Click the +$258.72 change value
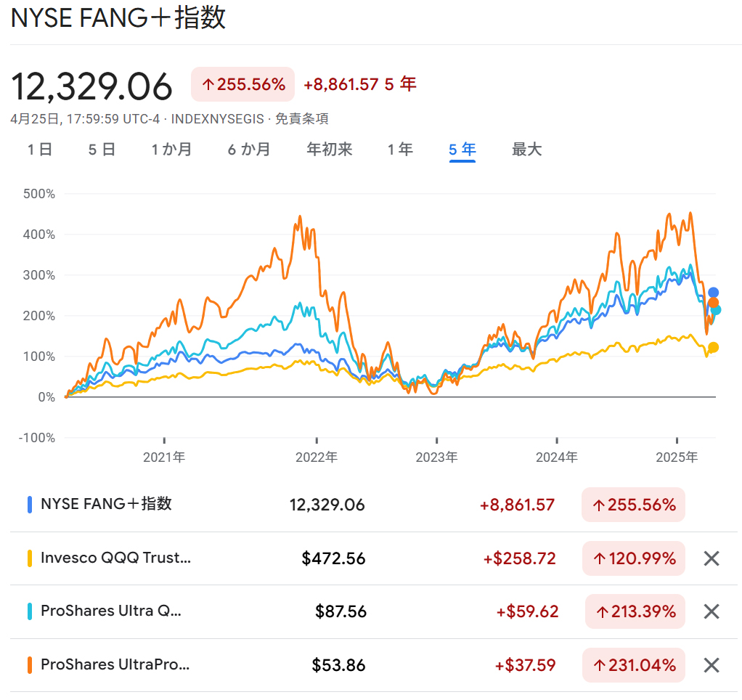This screenshot has height=700, width=742. 519,558
